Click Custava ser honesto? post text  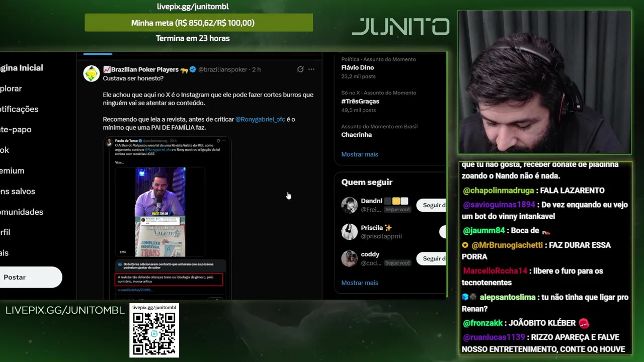pos(133,78)
